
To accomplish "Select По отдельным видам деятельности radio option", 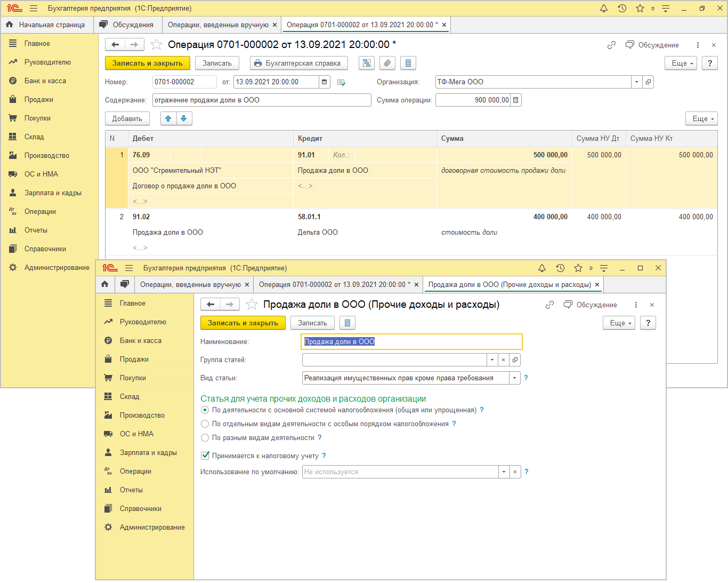I will [205, 424].
